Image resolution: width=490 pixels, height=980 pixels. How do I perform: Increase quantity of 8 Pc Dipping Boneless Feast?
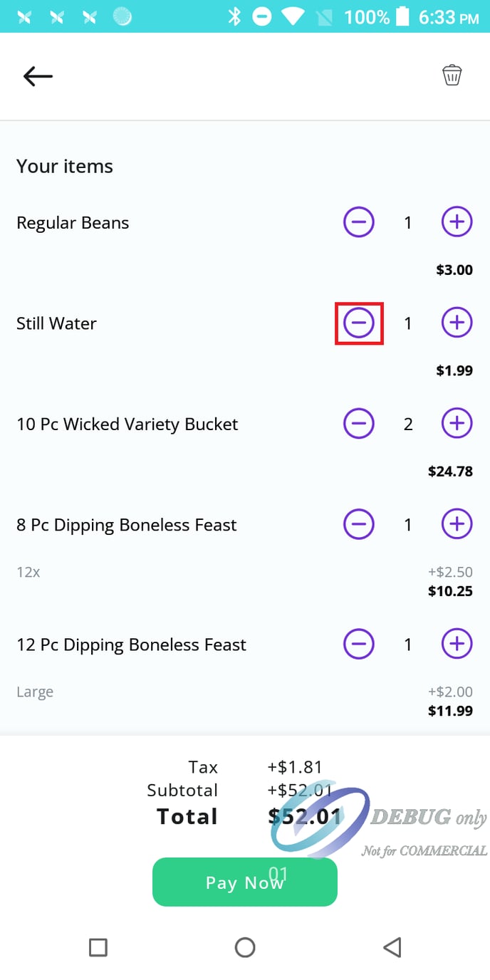457,524
